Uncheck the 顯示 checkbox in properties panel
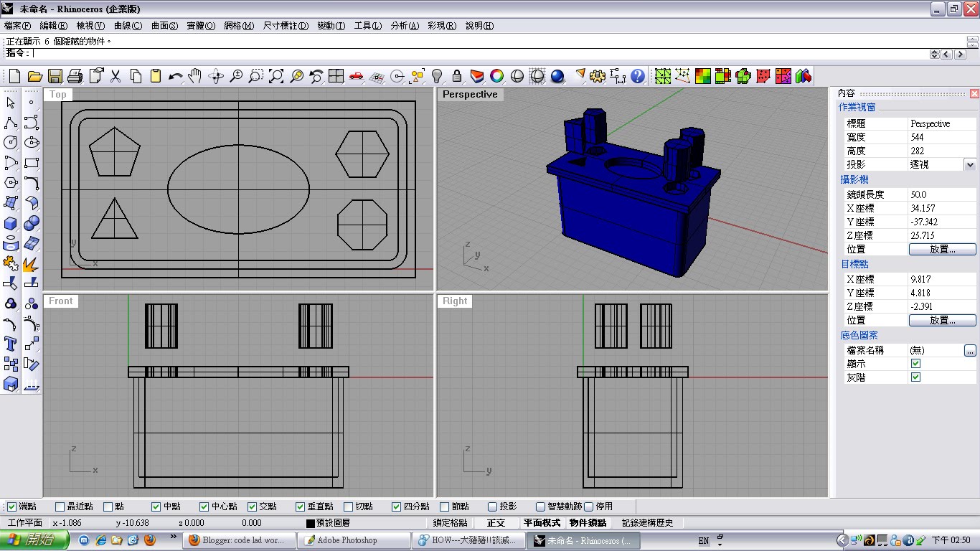980x551 pixels. coord(915,364)
